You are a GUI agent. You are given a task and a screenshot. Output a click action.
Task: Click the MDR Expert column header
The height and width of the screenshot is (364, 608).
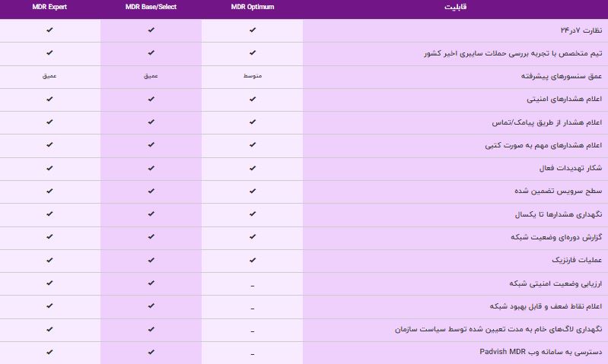coord(49,8)
